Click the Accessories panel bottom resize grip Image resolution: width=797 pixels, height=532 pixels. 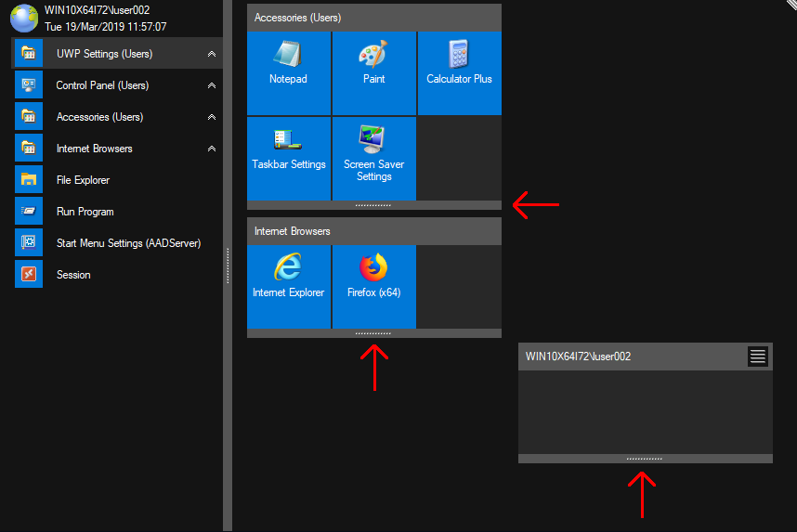[373, 205]
